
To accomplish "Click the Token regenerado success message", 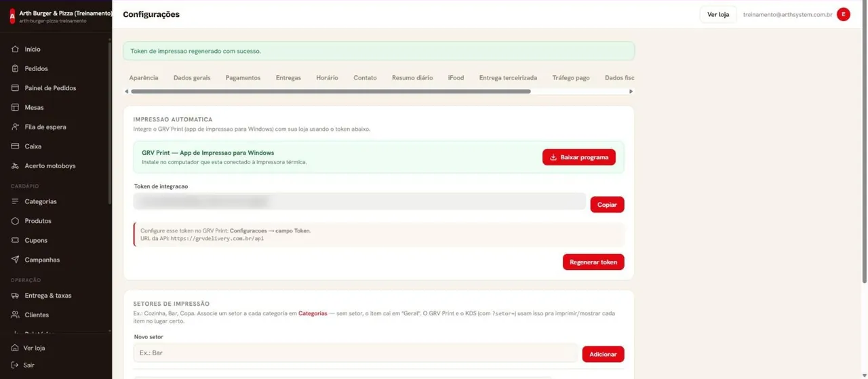I will click(x=378, y=51).
